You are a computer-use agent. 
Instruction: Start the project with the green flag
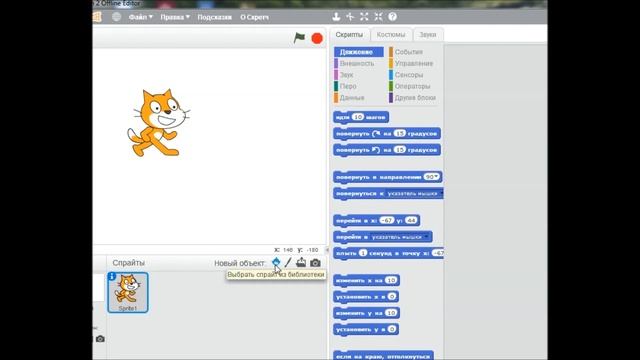coord(299,38)
